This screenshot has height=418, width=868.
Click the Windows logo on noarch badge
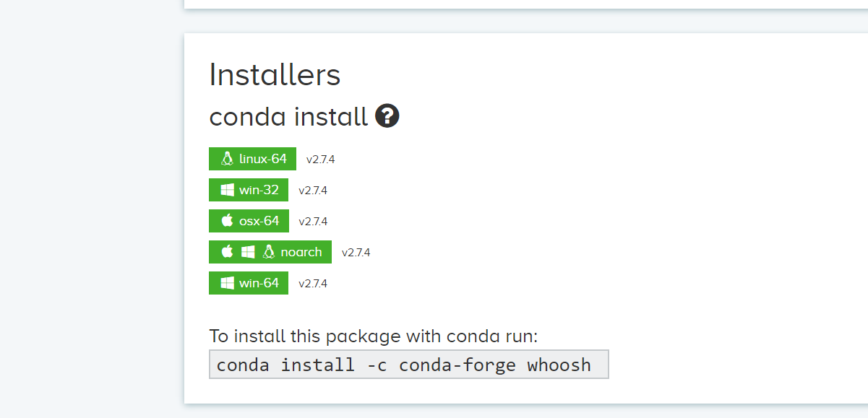tap(248, 252)
